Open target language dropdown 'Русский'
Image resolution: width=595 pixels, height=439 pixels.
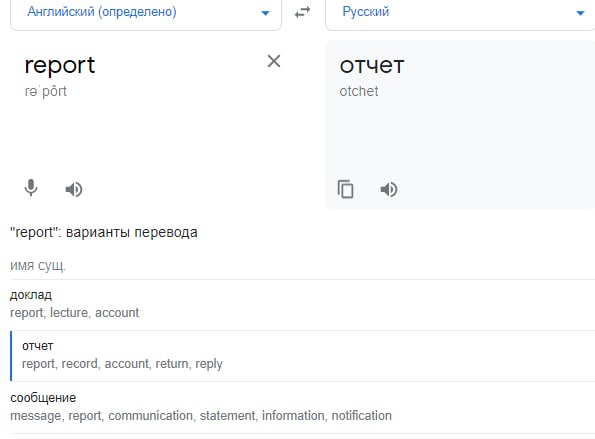[460, 13]
